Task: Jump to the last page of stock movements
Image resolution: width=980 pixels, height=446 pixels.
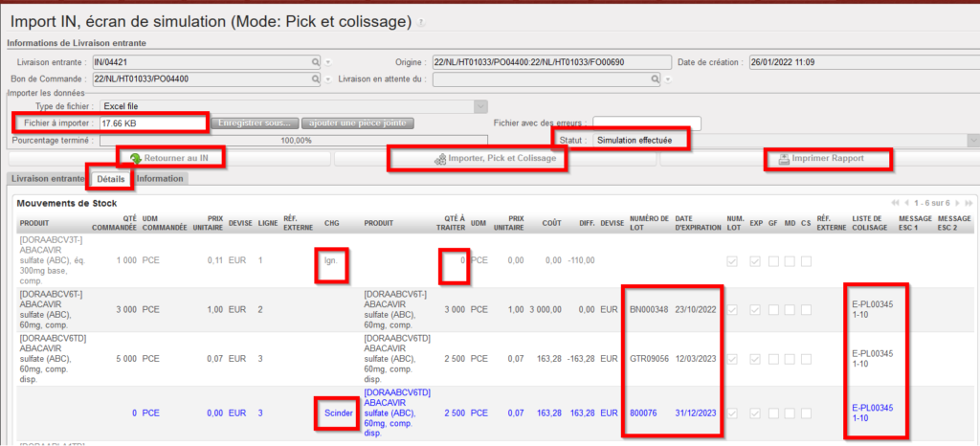Action: [x=969, y=204]
